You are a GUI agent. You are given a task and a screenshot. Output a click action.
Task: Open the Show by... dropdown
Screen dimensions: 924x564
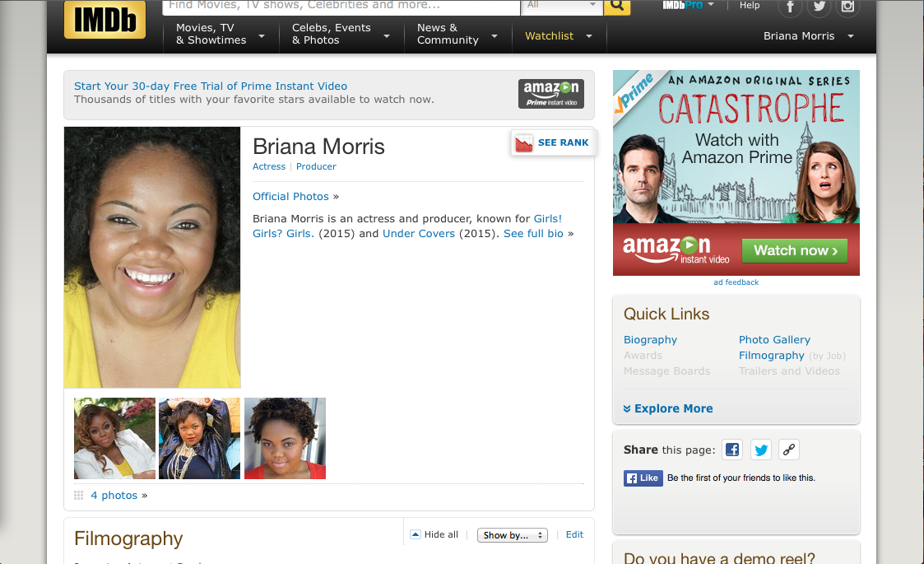pos(512,535)
